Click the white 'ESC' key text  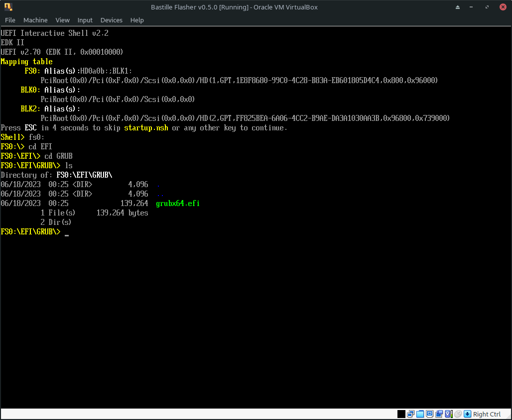pos(30,128)
